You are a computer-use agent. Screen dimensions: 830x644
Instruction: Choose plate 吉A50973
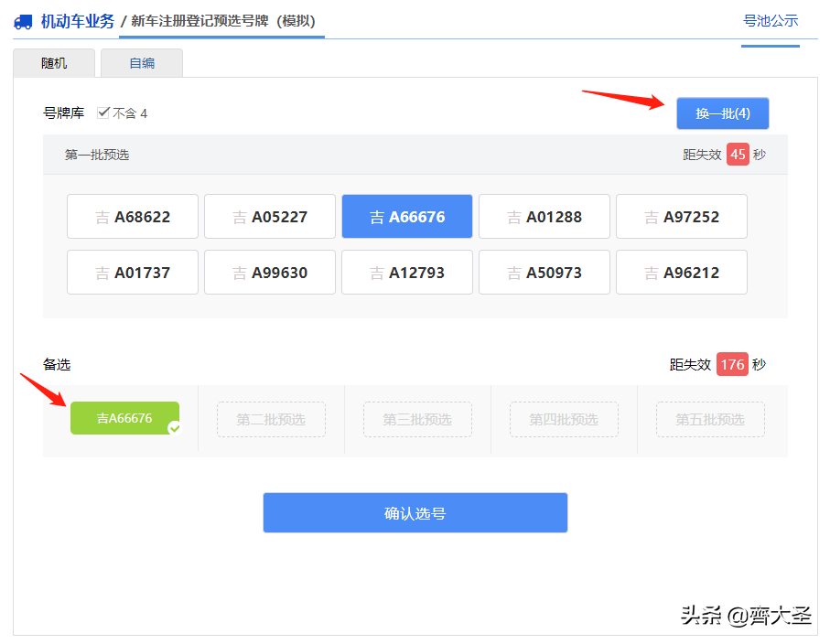(x=544, y=272)
